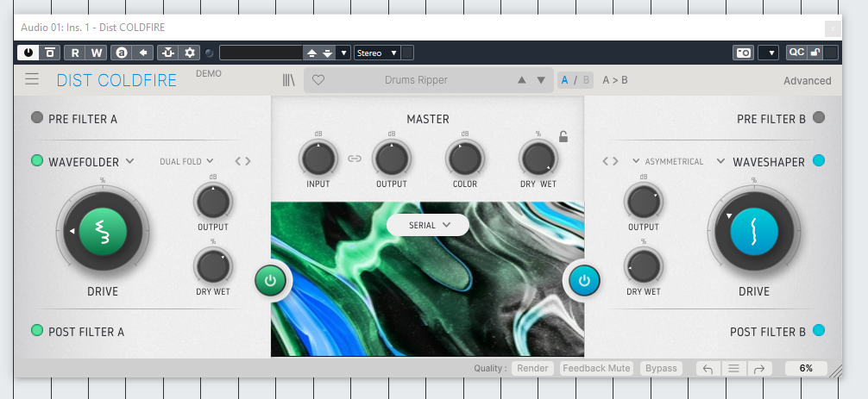Viewport: 868px width, 399px height.
Task: Click the bypass effect button in host toolbar
Action: (x=50, y=53)
